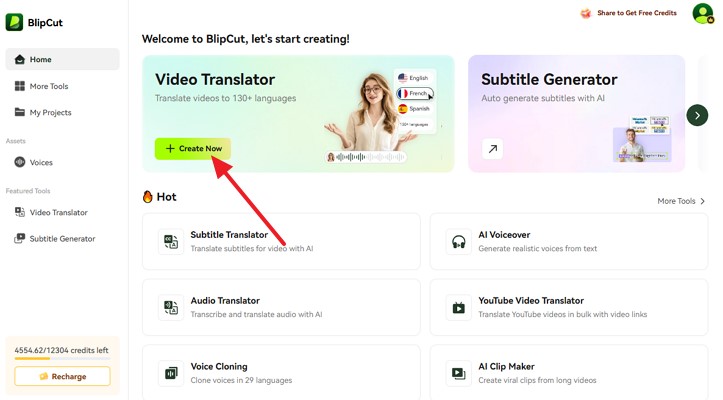Image resolution: width=723 pixels, height=400 pixels.
Task: Click the credits left progress bar
Action: click(62, 358)
